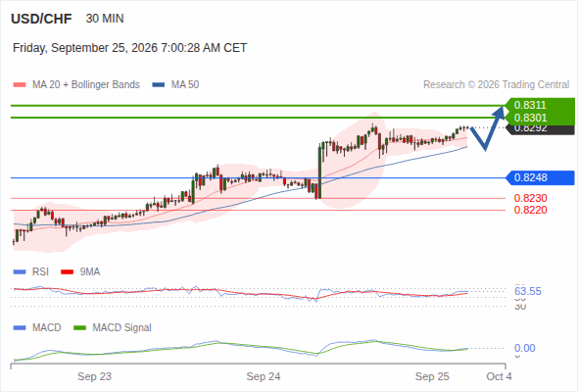Click the green MACD Signal legend swatch
The image size is (578, 392).
pyautogui.click(x=79, y=328)
